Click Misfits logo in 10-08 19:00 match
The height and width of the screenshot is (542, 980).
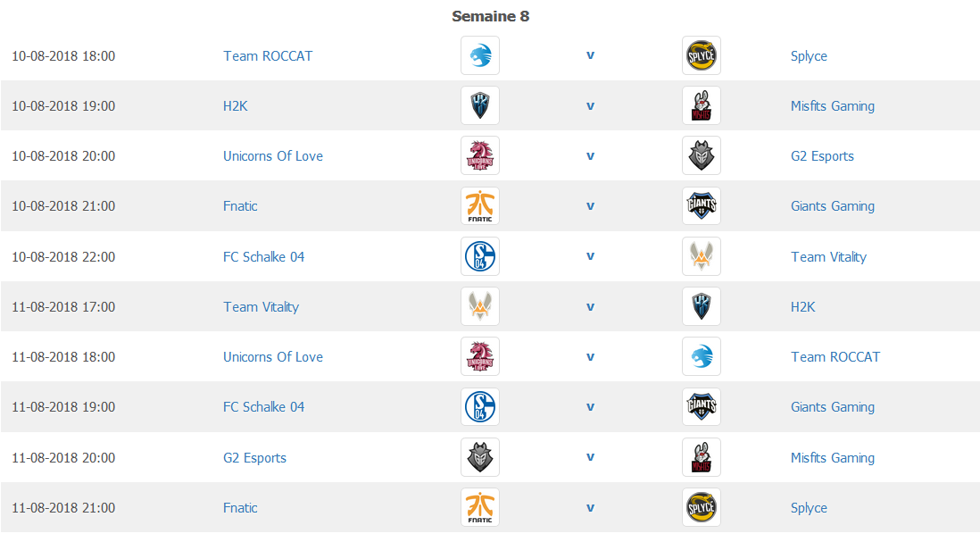[702, 105]
